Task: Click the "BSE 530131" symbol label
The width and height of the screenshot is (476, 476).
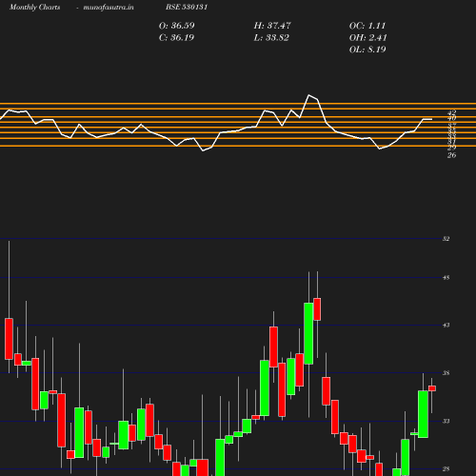Action: (x=187, y=7)
